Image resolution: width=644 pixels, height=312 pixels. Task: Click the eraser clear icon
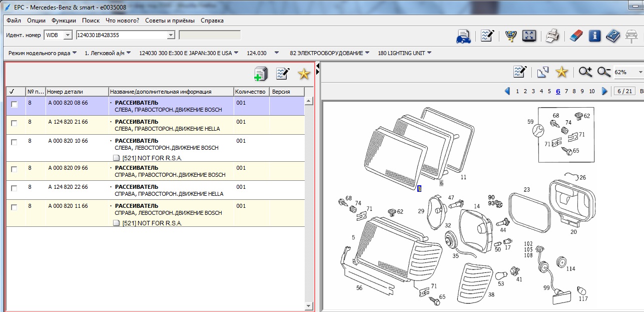tap(576, 36)
